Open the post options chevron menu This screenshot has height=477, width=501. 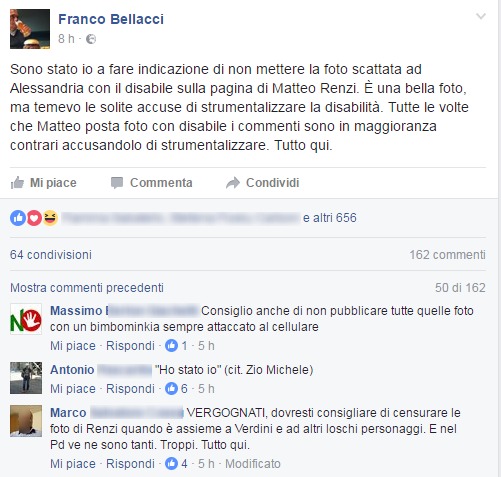click(x=481, y=16)
